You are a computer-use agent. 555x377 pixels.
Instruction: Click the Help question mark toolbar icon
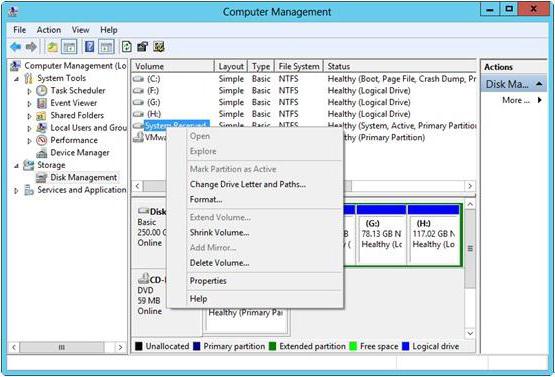coord(90,47)
